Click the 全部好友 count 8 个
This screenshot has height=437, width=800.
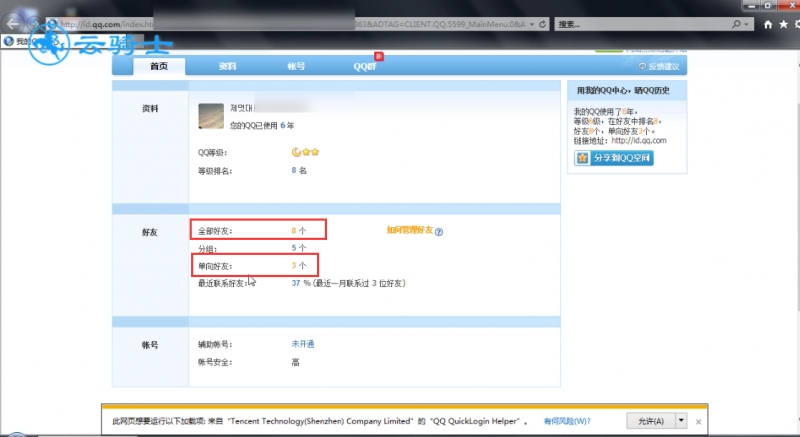pyautogui.click(x=299, y=231)
